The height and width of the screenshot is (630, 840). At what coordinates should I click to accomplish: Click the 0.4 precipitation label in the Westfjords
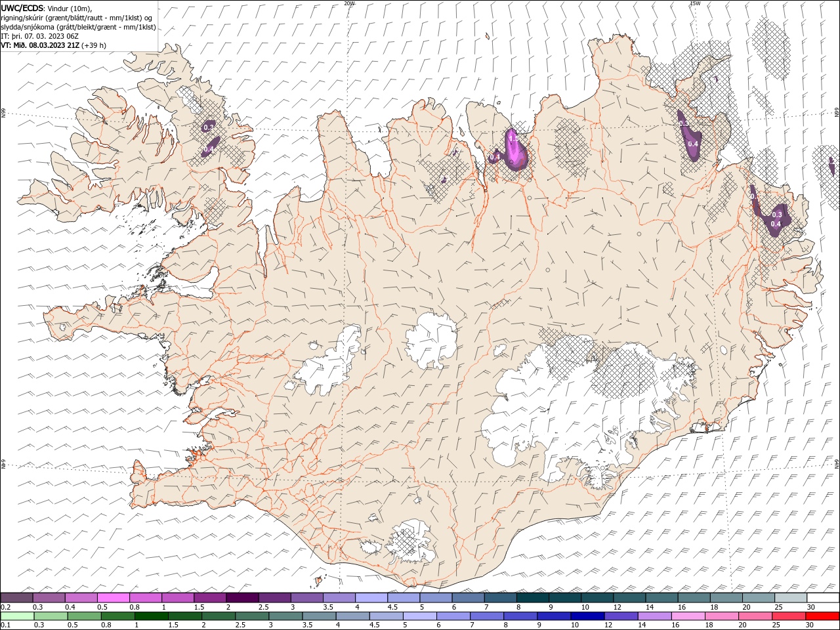[x=209, y=150]
